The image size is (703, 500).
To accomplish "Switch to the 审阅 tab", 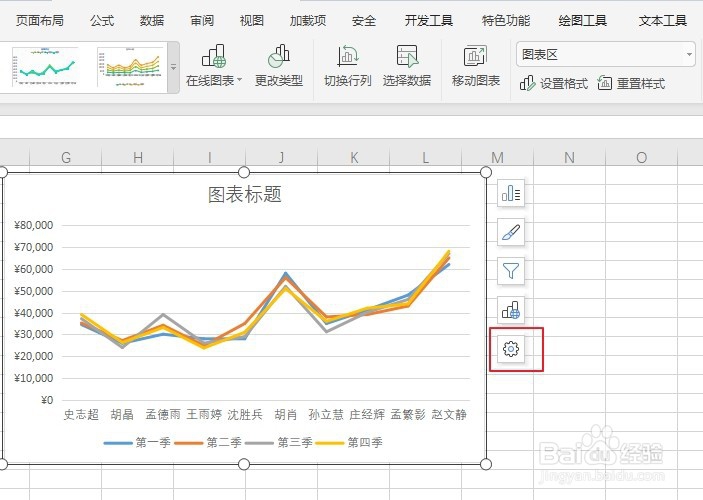I will (x=202, y=21).
